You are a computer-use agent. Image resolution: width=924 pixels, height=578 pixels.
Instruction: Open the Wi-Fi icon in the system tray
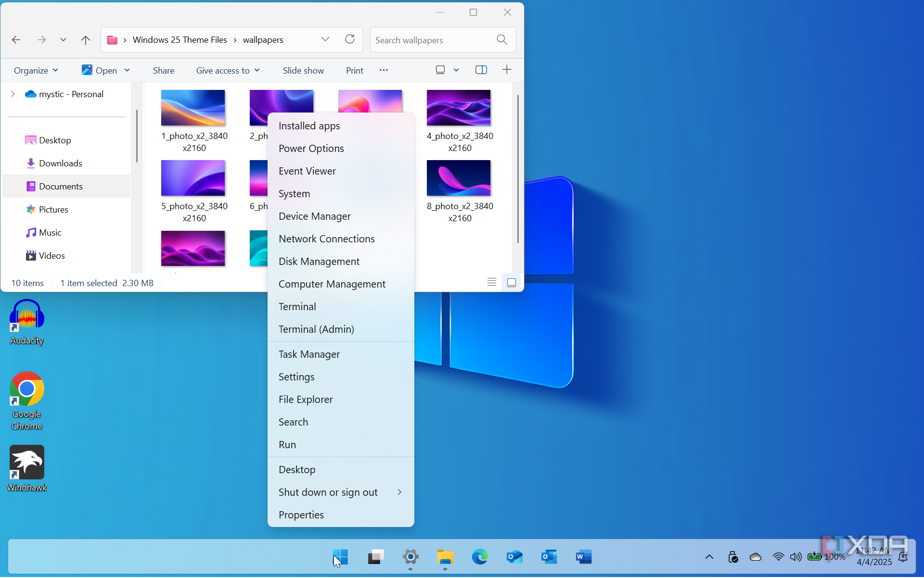coord(778,557)
